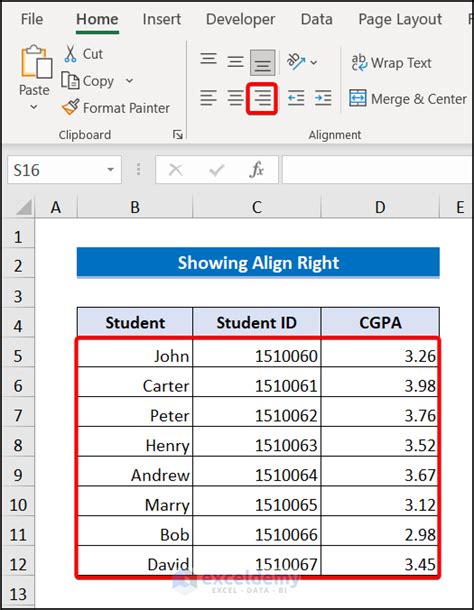Click the Insert Function fx button
This screenshot has height=610, width=474.
[x=256, y=170]
